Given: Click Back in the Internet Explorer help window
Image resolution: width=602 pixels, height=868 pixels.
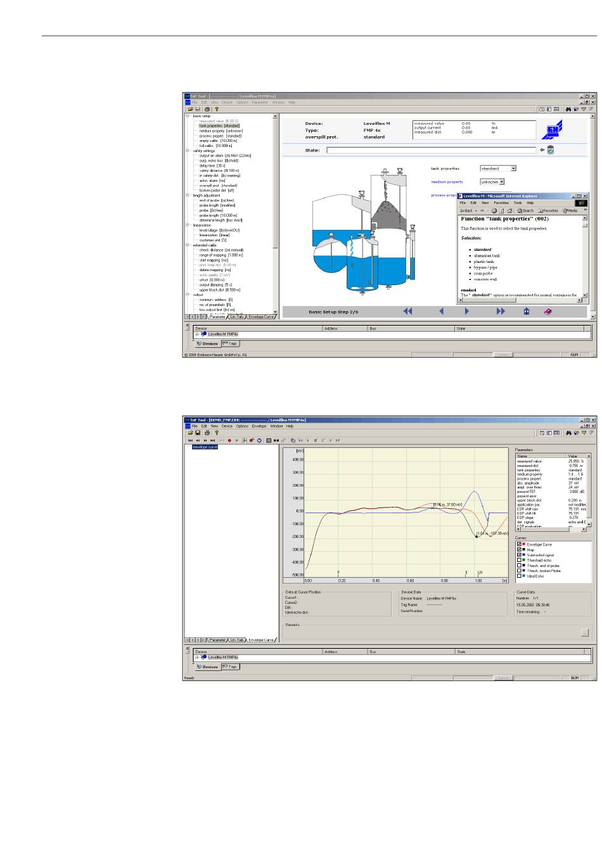Looking at the screenshot, I should [x=466, y=210].
